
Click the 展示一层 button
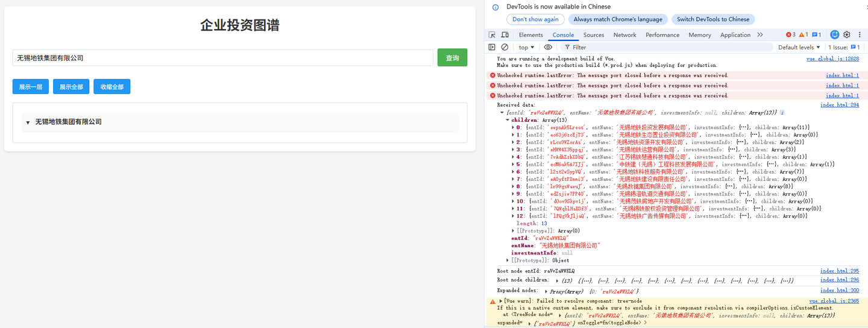pyautogui.click(x=31, y=87)
